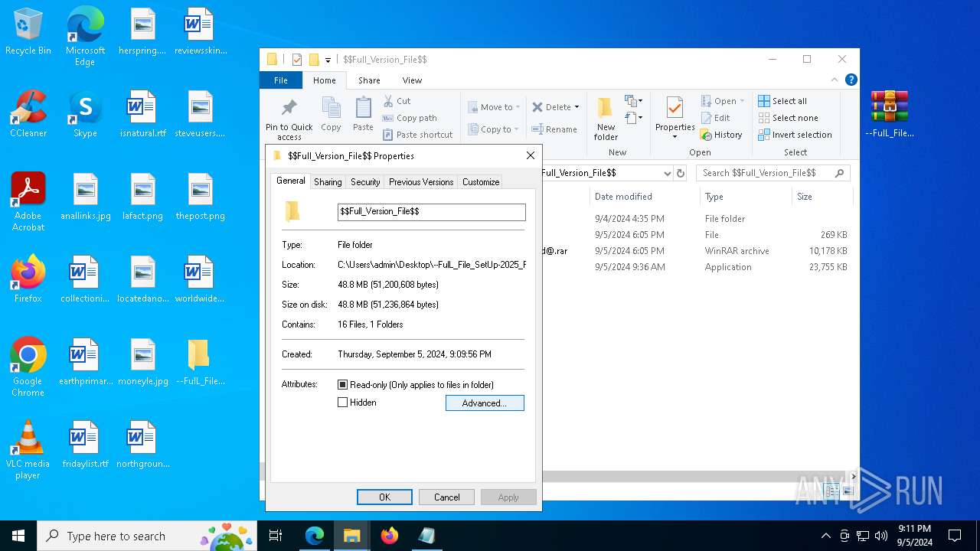
Task: Select the Skype desktop shortcut
Action: [85, 114]
